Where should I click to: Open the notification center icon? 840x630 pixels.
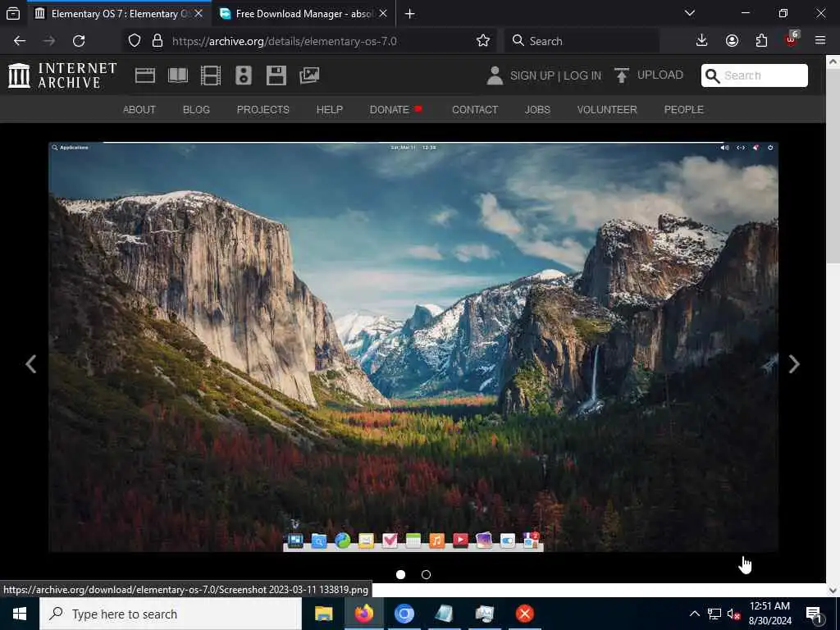click(815, 614)
